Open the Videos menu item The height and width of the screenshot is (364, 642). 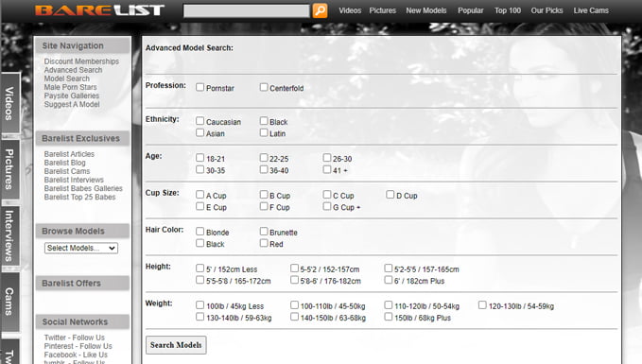[x=350, y=10]
